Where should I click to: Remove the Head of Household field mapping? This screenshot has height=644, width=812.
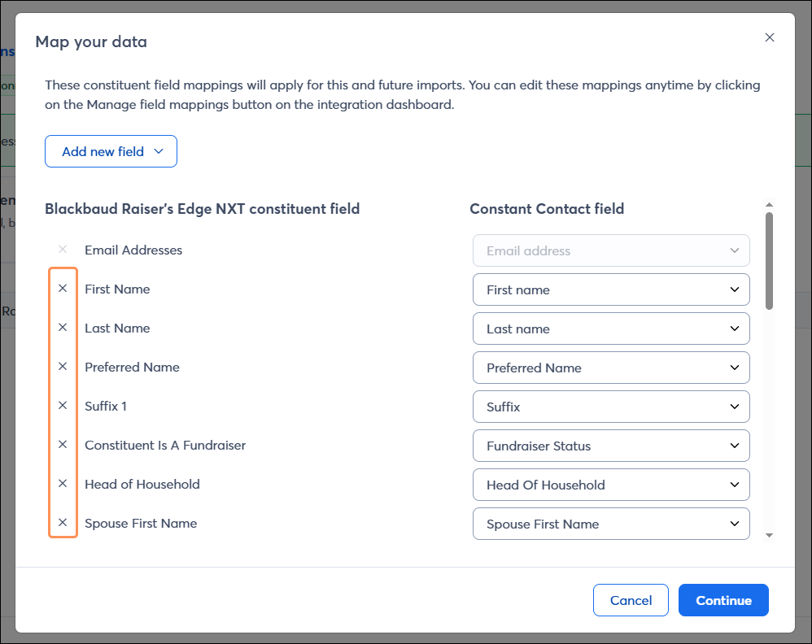(x=63, y=484)
